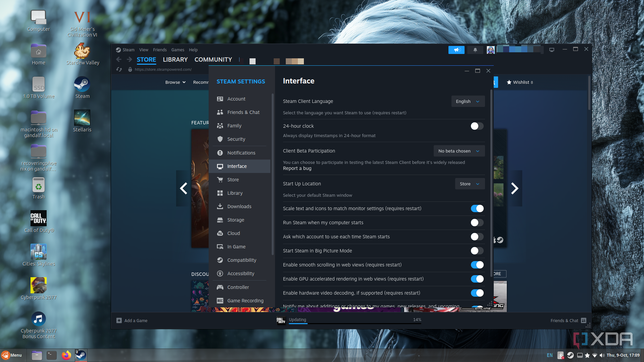Open Friends & Chat at bottom right
The image size is (644, 362).
568,320
